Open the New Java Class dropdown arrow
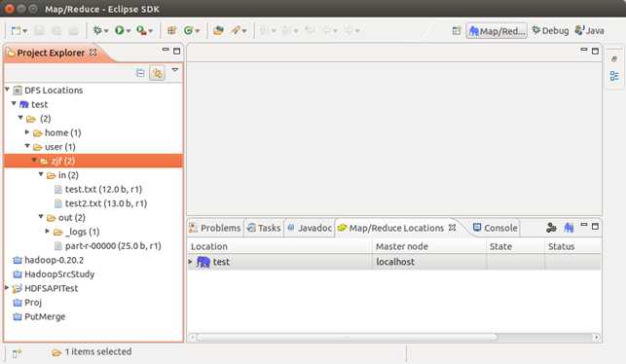 click(x=198, y=31)
